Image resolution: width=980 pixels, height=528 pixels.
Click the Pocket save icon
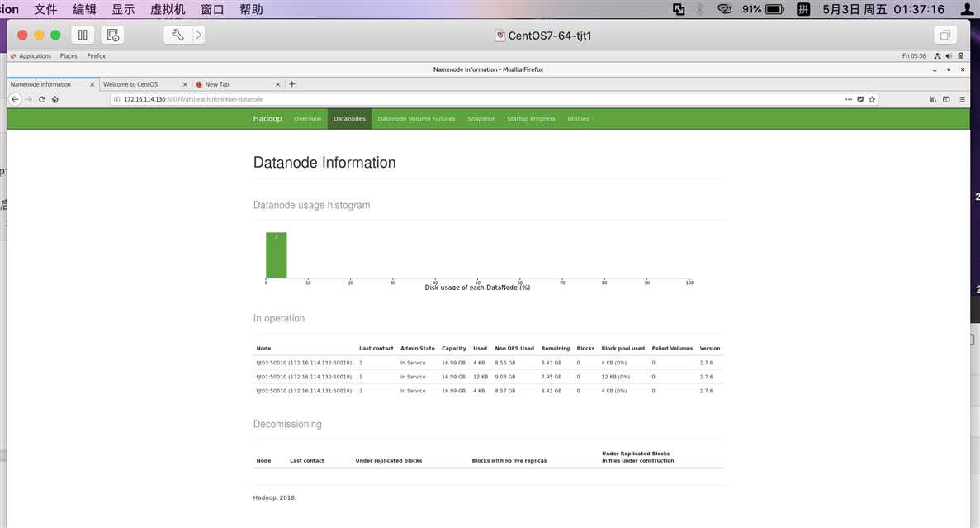click(860, 99)
